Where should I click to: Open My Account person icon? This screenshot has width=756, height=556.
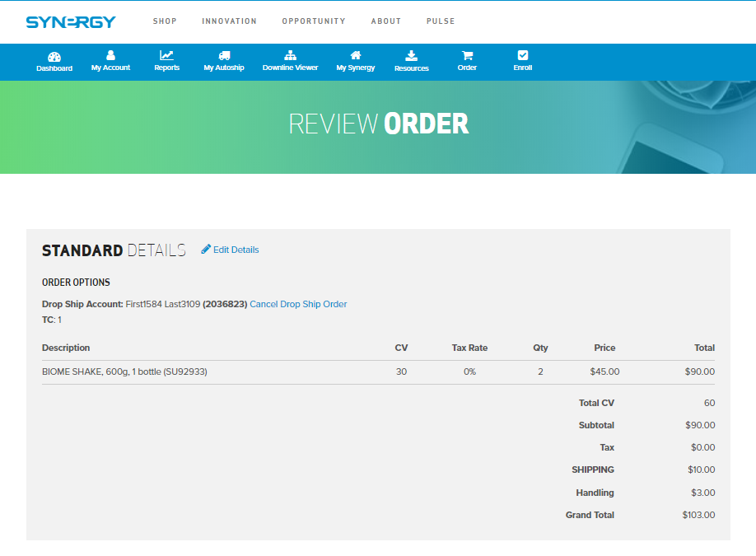pos(110,55)
